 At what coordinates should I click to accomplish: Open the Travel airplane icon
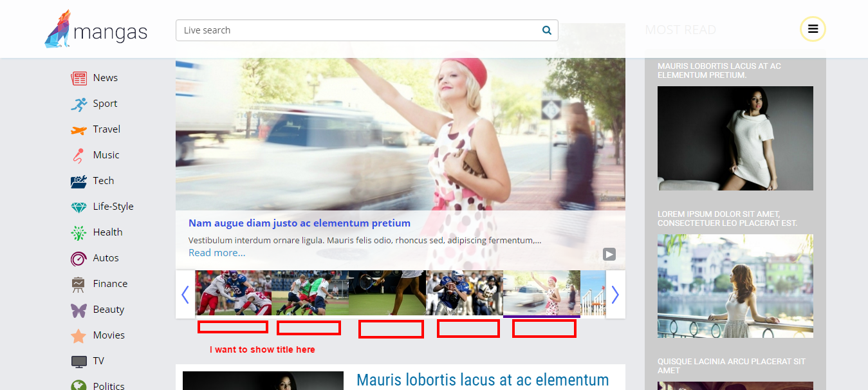point(78,130)
